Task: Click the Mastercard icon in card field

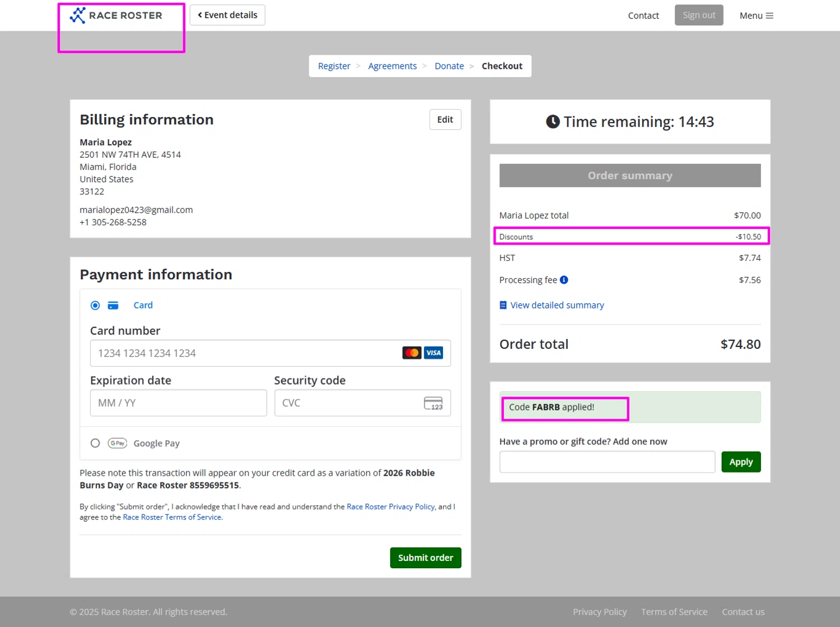Action: [x=412, y=353]
